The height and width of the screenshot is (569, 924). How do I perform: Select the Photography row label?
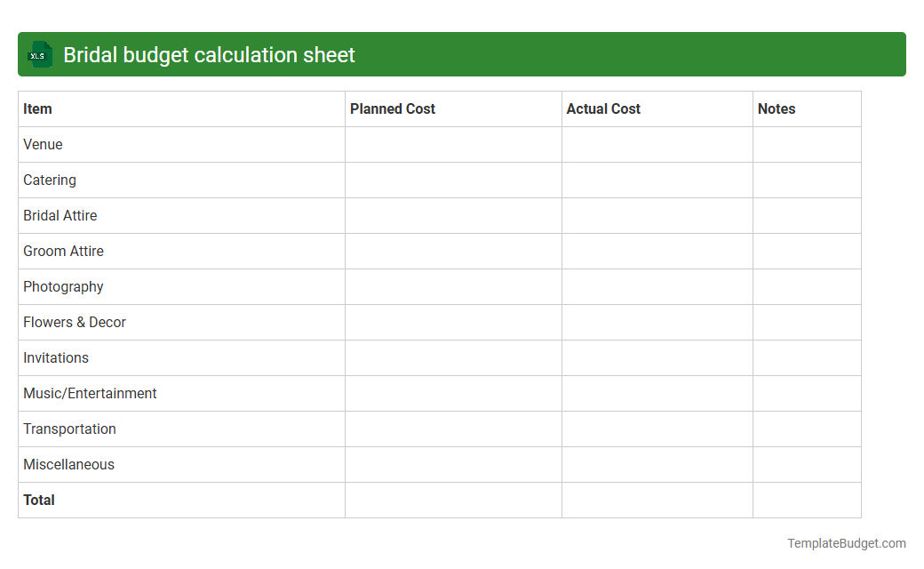tap(63, 286)
